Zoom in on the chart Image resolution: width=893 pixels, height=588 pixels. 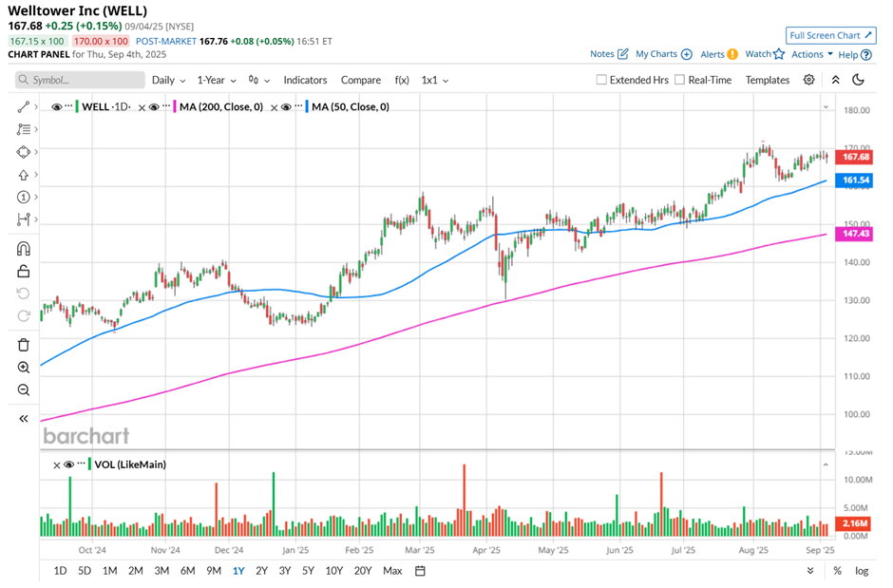pyautogui.click(x=24, y=368)
